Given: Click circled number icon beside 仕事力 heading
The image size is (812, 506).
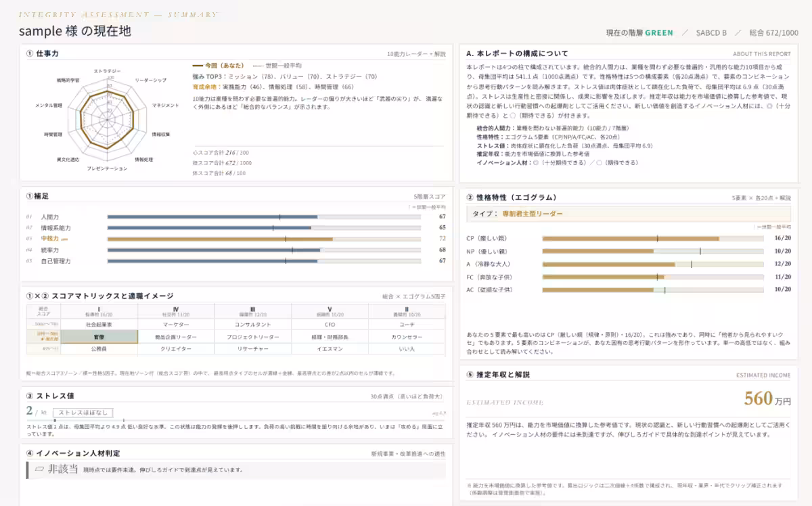Looking at the screenshot, I should (x=29, y=52).
